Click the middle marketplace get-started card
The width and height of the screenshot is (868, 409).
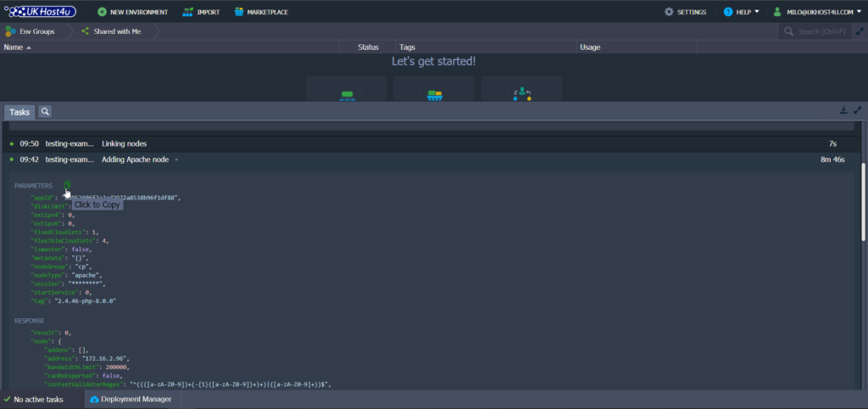434,89
